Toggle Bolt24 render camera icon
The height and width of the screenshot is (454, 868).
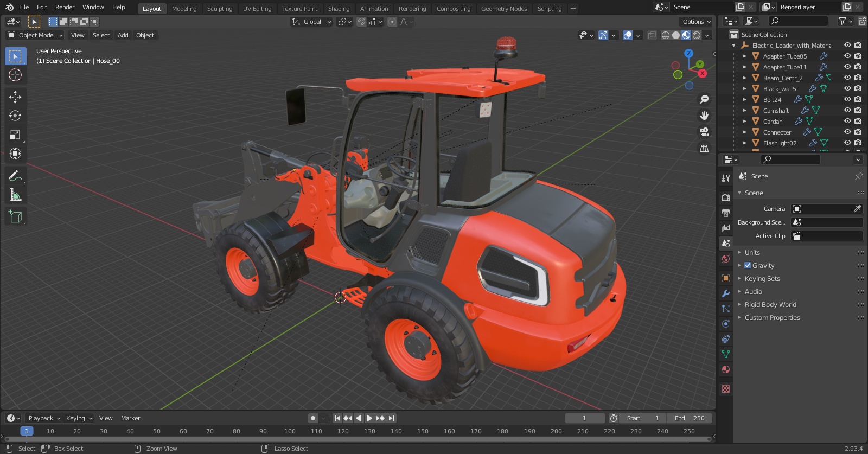point(858,99)
